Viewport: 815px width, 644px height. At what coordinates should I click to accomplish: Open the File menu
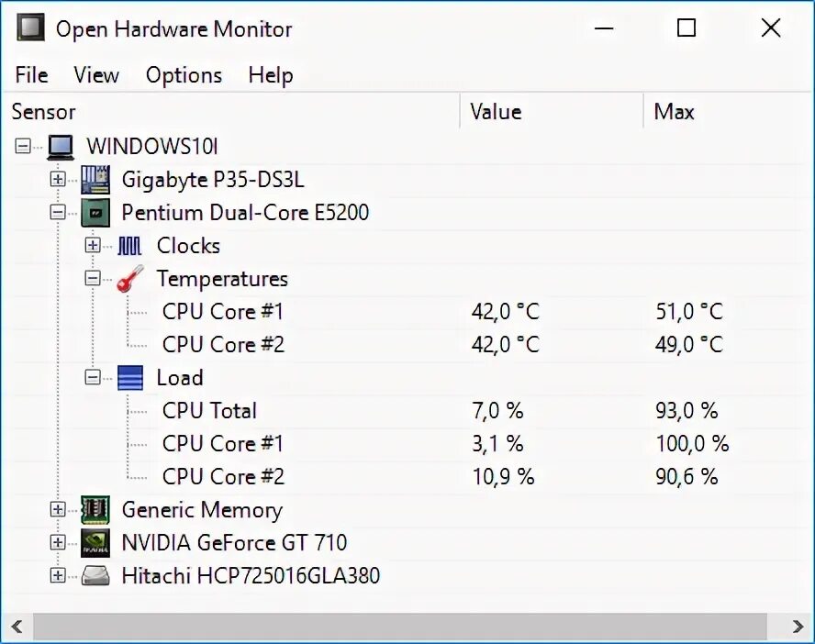click(x=32, y=75)
